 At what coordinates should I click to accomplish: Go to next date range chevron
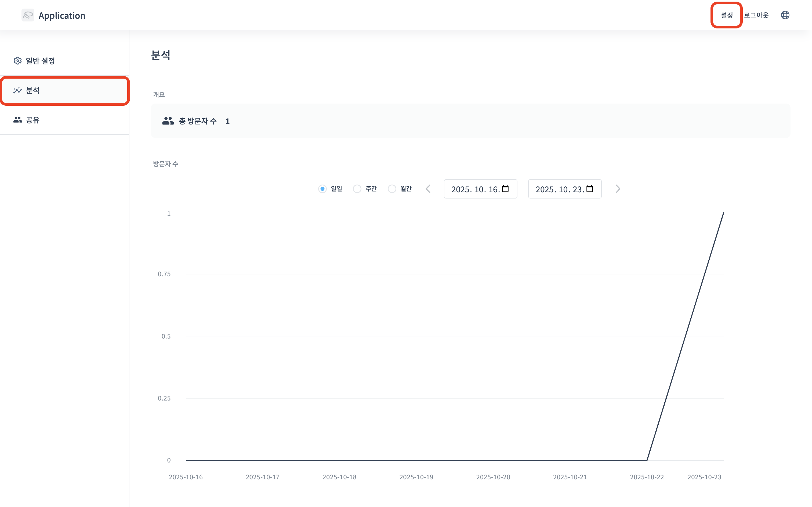tap(618, 189)
